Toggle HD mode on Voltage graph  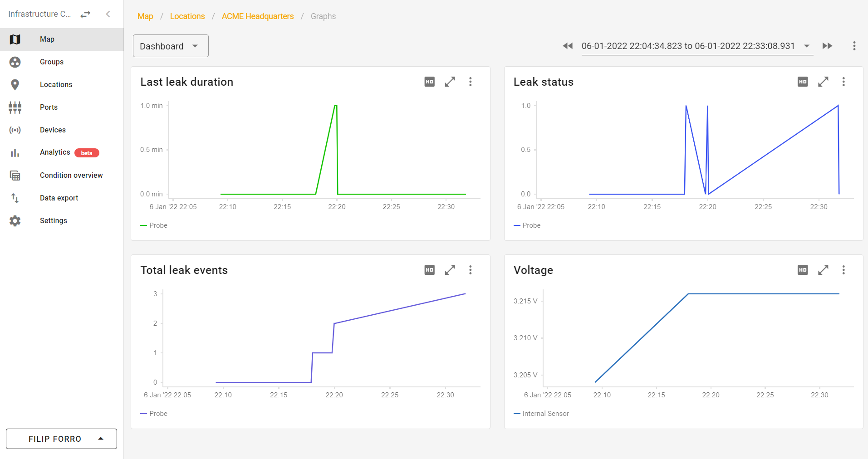click(802, 270)
